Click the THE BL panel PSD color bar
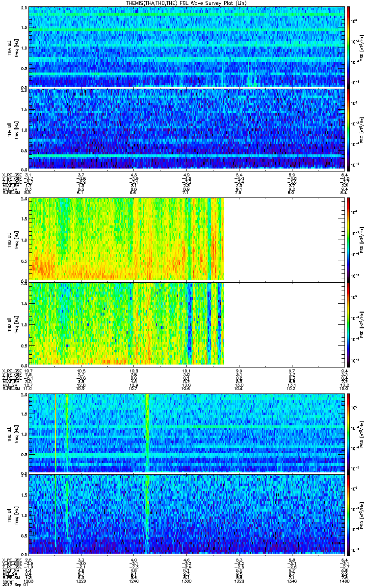368x588 pixels. tap(348, 433)
